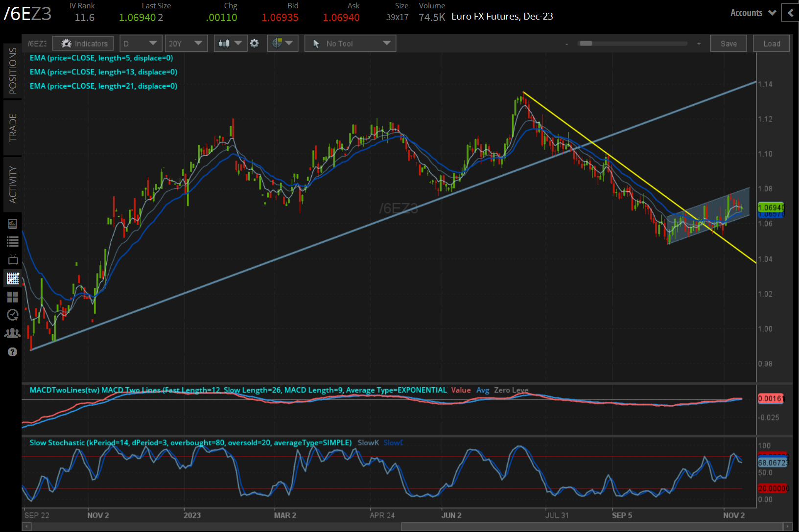Expand the D aggregation period dropdown
This screenshot has height=532, width=799.
point(141,44)
